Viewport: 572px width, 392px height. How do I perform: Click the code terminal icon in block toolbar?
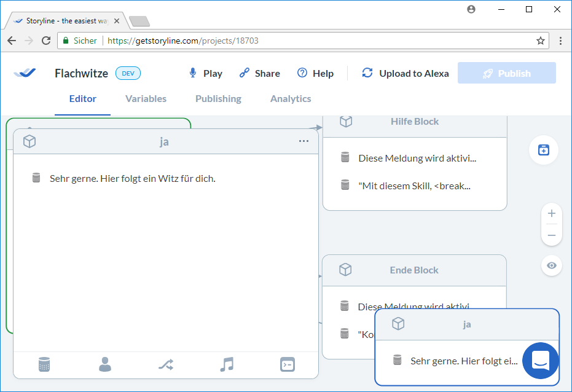(x=287, y=364)
